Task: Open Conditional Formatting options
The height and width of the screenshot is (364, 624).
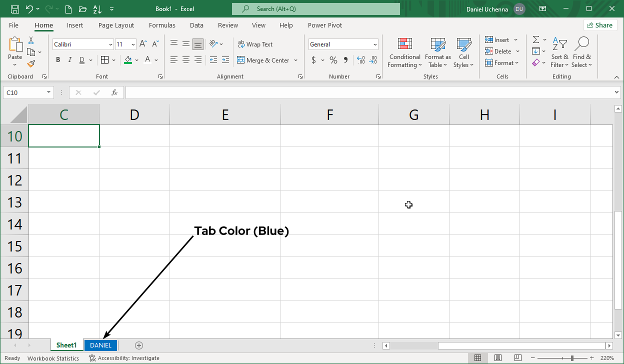Action: click(x=404, y=52)
